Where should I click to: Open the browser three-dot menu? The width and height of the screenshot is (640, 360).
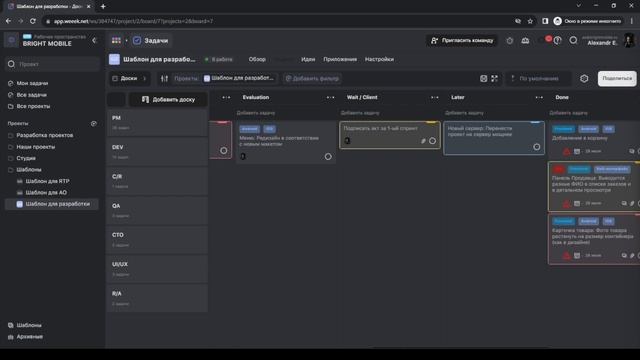tap(632, 21)
